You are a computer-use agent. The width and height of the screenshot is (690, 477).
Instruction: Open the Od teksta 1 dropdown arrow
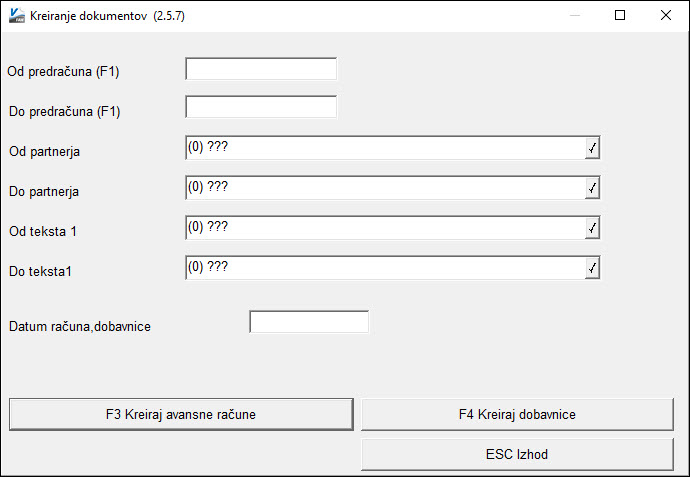coord(592,228)
